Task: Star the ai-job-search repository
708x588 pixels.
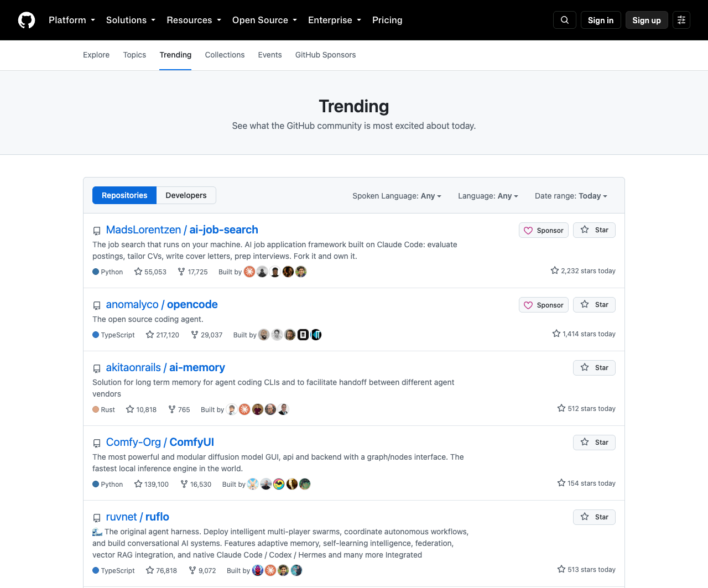Action: (x=594, y=230)
